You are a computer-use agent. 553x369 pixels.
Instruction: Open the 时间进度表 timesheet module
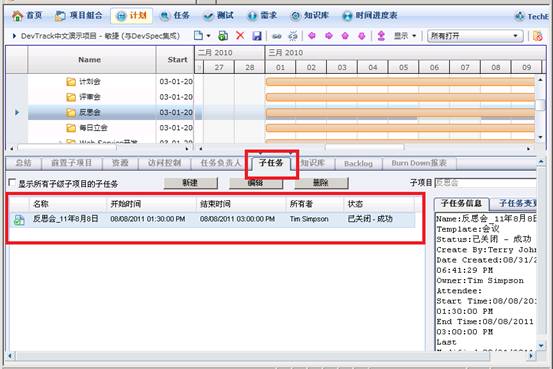370,16
